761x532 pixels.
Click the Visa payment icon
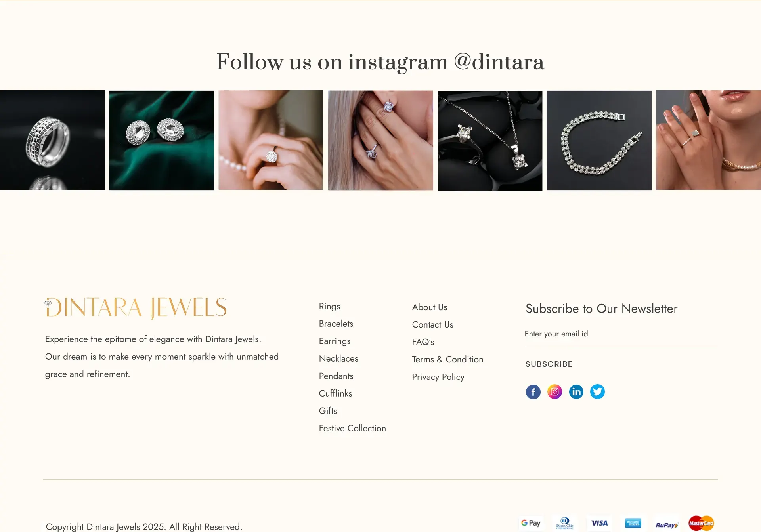point(599,523)
